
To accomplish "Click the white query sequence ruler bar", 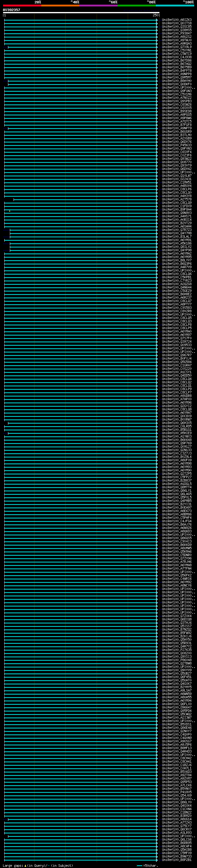I will pyautogui.click(x=81, y=13).
